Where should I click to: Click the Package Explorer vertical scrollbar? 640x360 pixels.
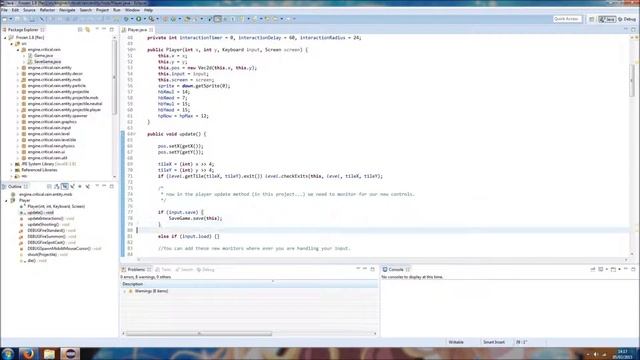[x=115, y=78]
